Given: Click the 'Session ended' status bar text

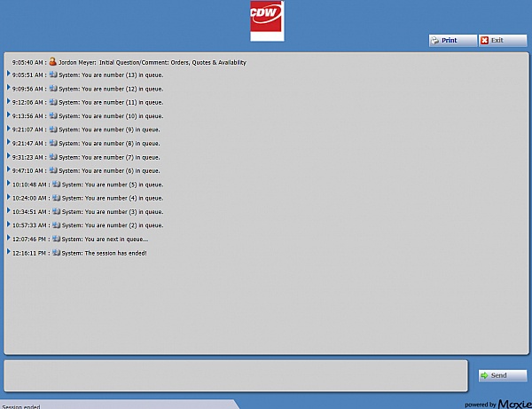Looking at the screenshot, I should [21, 406].
